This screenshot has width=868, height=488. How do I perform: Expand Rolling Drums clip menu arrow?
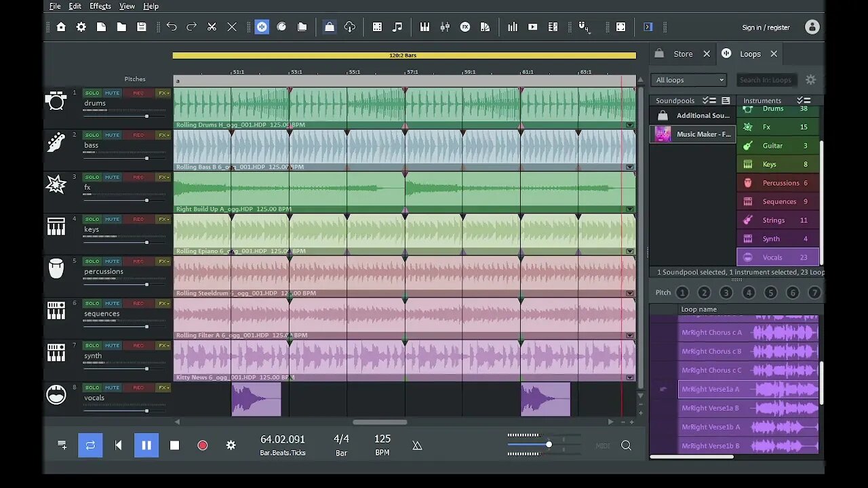tap(630, 125)
